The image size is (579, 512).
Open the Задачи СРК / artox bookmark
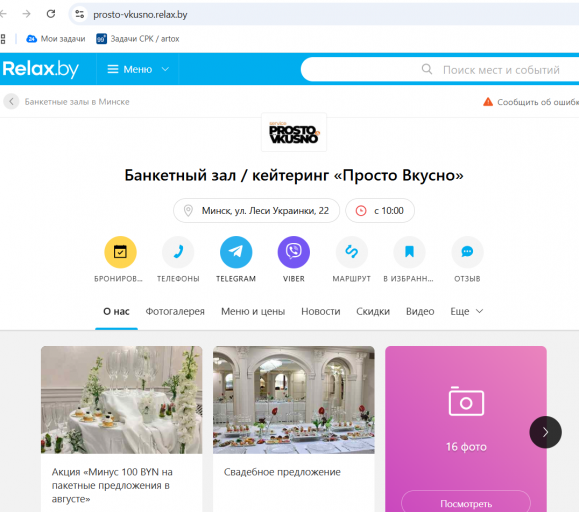138,39
